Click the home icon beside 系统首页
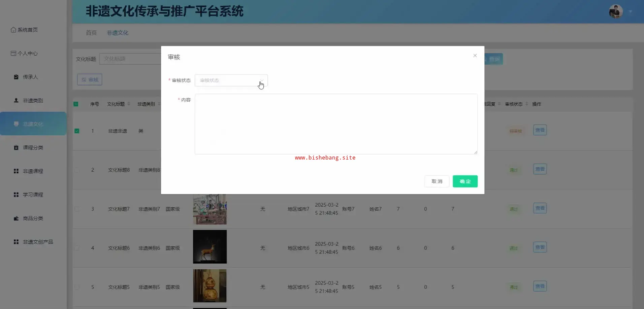 (x=13, y=30)
